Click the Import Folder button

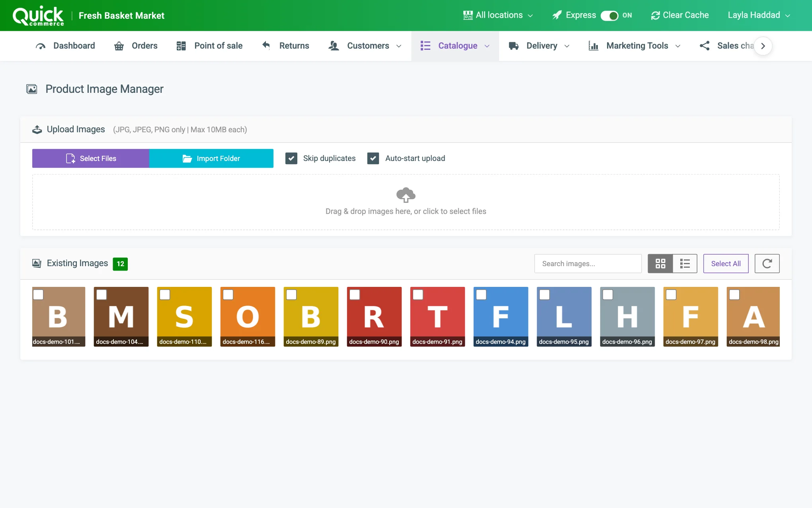[x=211, y=159]
